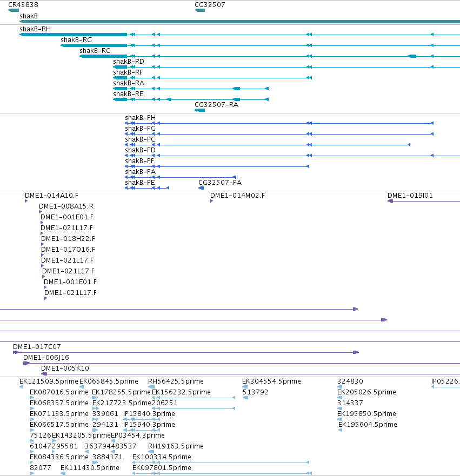Open the shakB-RA transcript label
The height and width of the screenshot is (476, 460).
point(129,83)
